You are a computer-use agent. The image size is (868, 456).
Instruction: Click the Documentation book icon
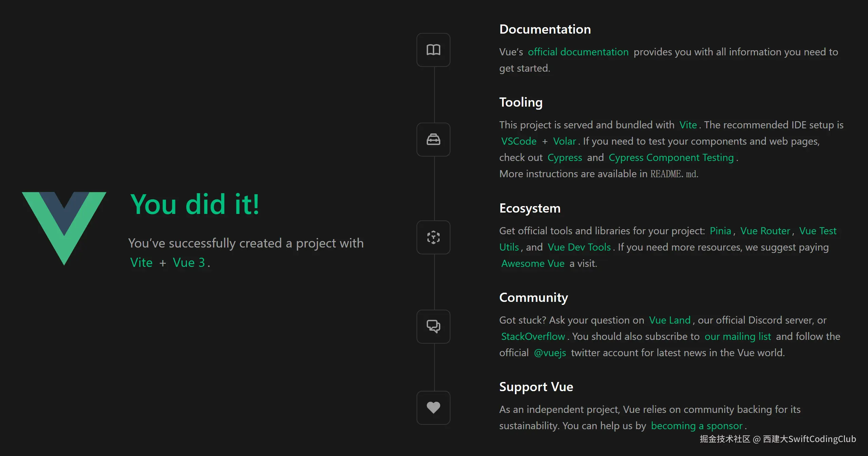point(433,50)
